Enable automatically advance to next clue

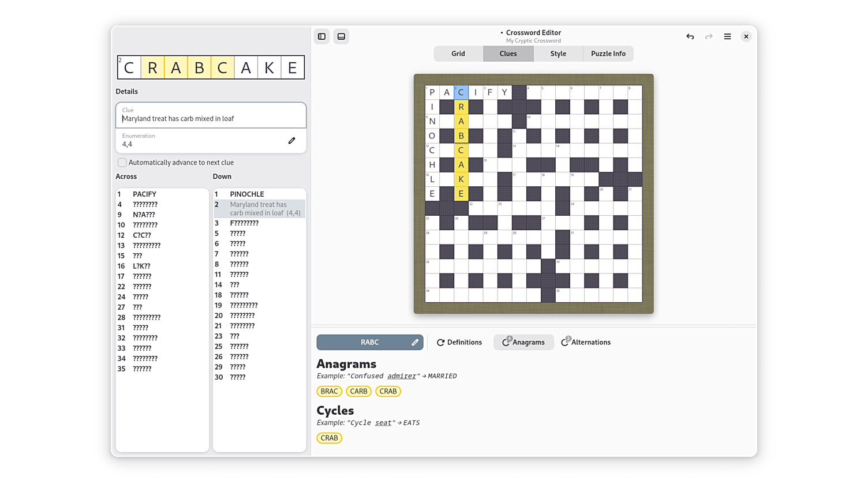(x=122, y=163)
